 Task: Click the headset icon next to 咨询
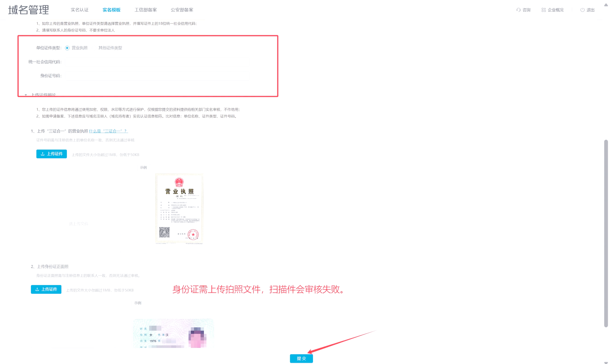[518, 10]
